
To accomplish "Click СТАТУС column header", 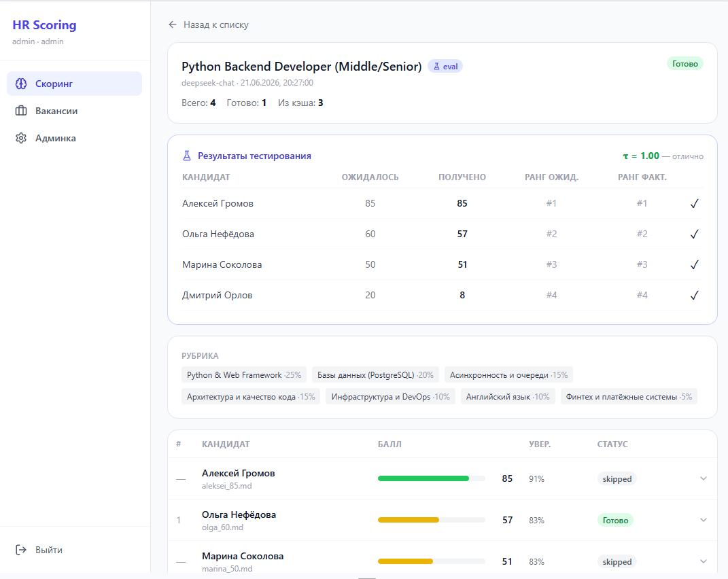I will 612,444.
